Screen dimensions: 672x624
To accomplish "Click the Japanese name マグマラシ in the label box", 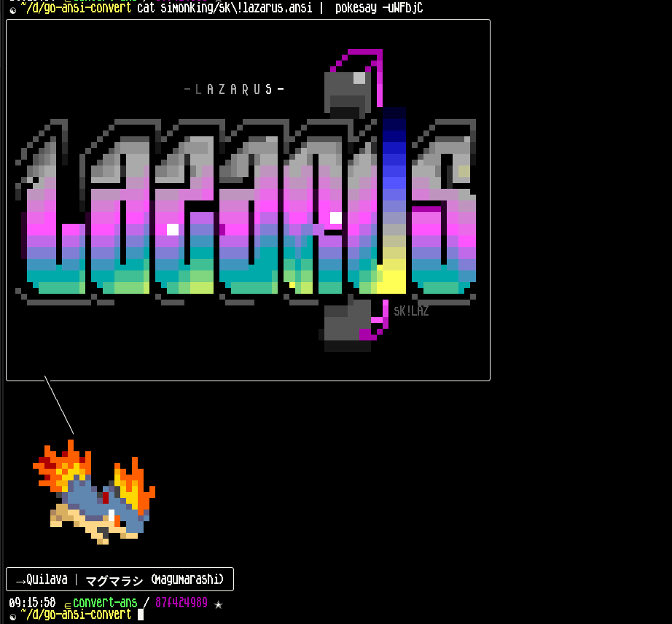I will point(114,580).
